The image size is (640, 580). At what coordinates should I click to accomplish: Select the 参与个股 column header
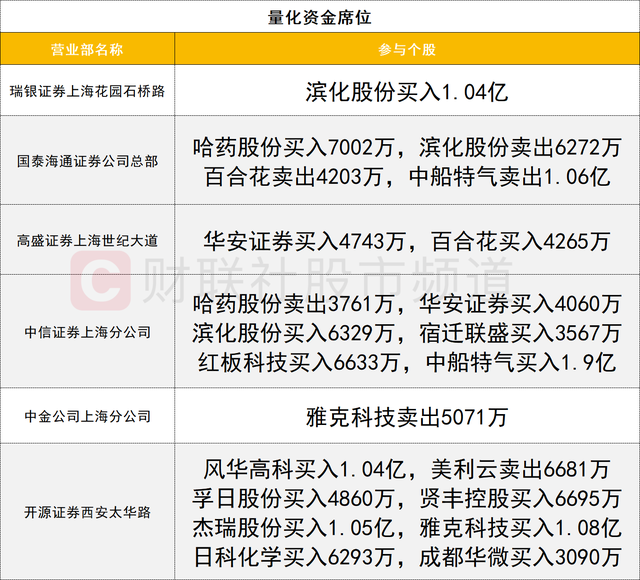(407, 49)
